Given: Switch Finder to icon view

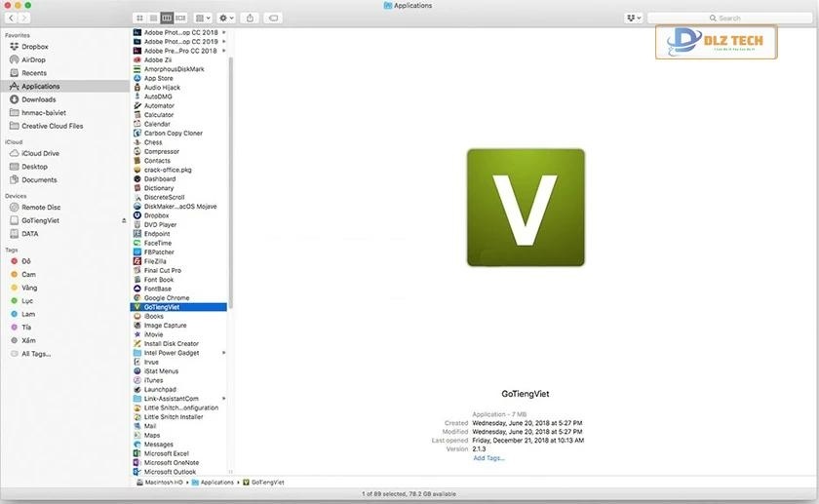Looking at the screenshot, I should pyautogui.click(x=139, y=19).
